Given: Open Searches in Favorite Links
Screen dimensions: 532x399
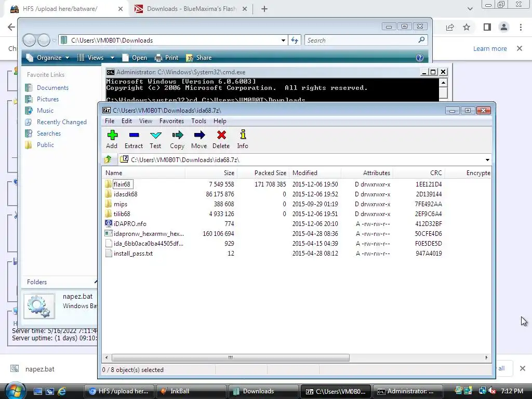Looking at the screenshot, I should (x=48, y=134).
